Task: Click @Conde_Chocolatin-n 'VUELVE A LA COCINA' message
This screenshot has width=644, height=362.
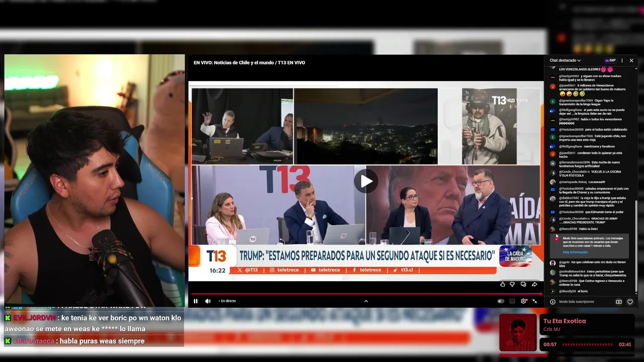Action: (590, 173)
